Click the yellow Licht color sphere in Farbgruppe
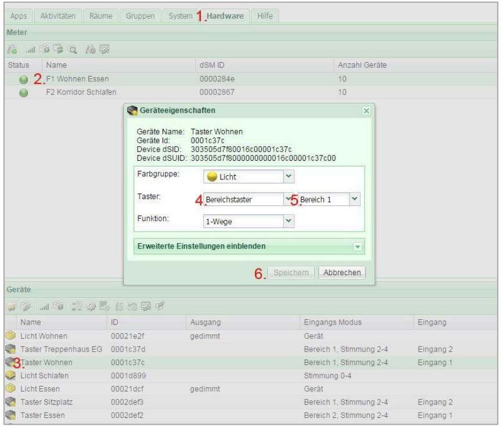Image resolution: width=504 pixels, height=426 pixels. [x=213, y=176]
